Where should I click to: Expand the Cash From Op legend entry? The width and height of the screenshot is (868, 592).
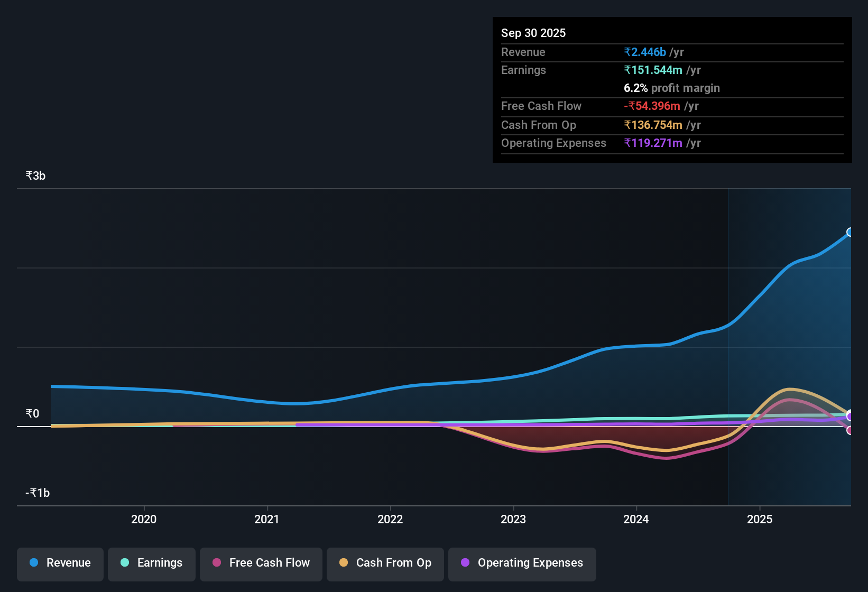[x=385, y=563]
